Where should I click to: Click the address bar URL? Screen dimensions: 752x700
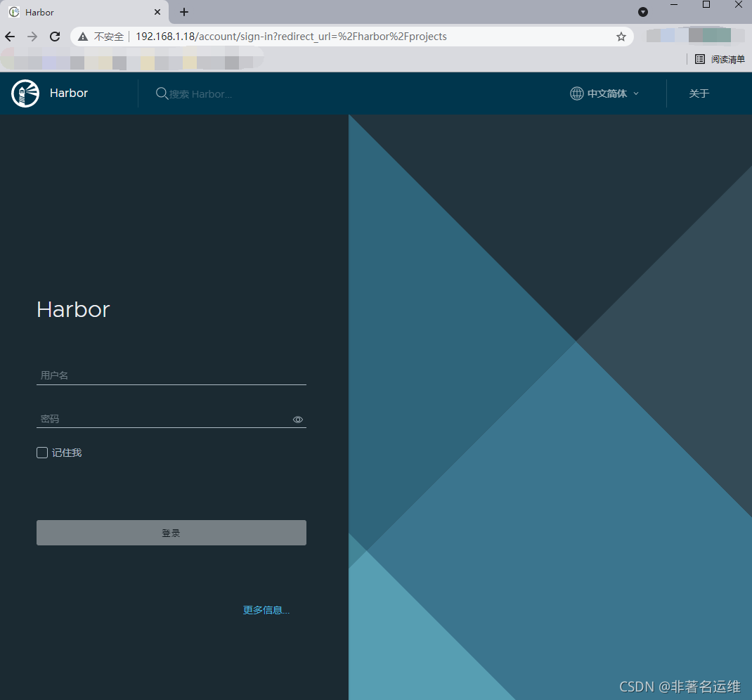(x=291, y=37)
